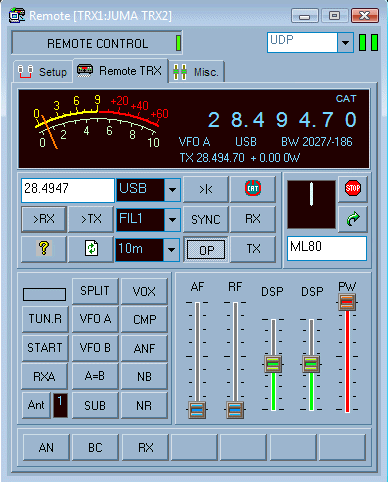Toggle the REMOTE CONTROL button
Screen dimensions: 388x482
pos(97,43)
